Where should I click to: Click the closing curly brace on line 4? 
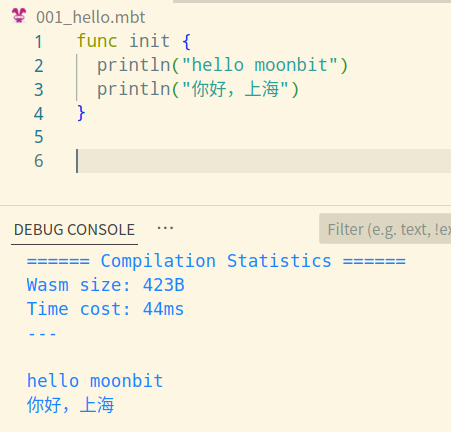(x=81, y=113)
